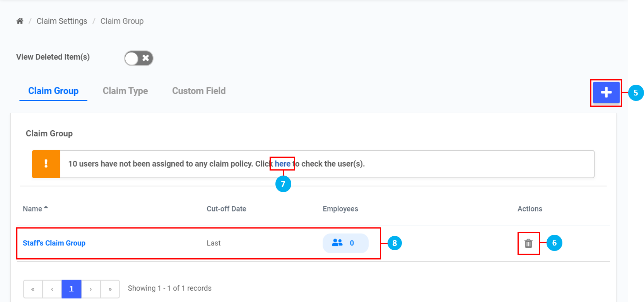Screen dimensions: 644x302
Task: Go to the first page using double-left arrow
Action: coord(33,289)
